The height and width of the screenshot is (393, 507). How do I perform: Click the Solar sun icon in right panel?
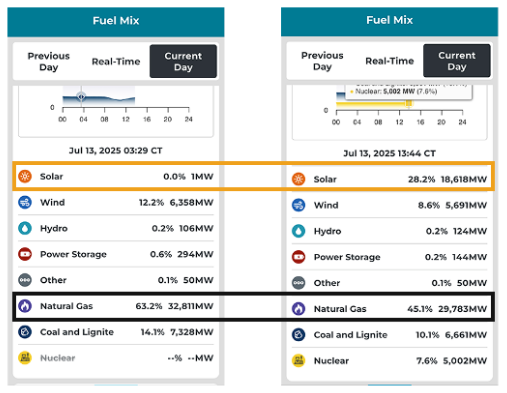[x=298, y=179]
